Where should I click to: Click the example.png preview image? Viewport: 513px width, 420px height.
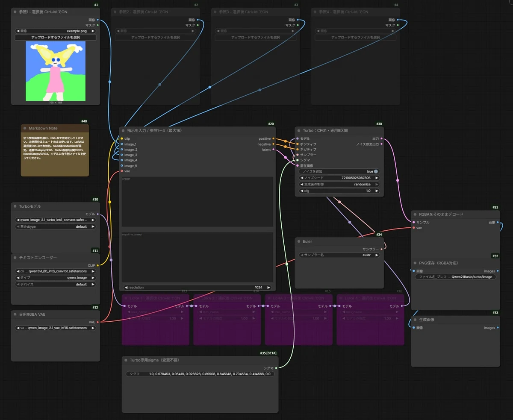coord(56,71)
